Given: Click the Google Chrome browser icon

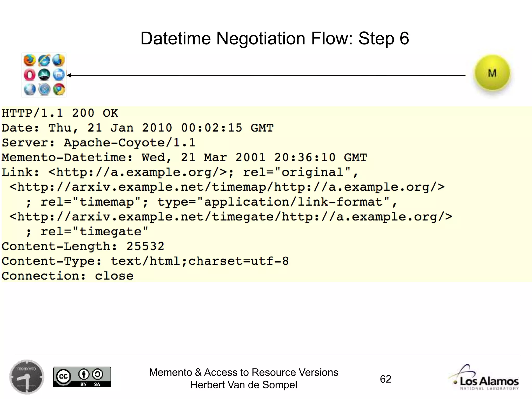Looking at the screenshot, I should [x=59, y=90].
